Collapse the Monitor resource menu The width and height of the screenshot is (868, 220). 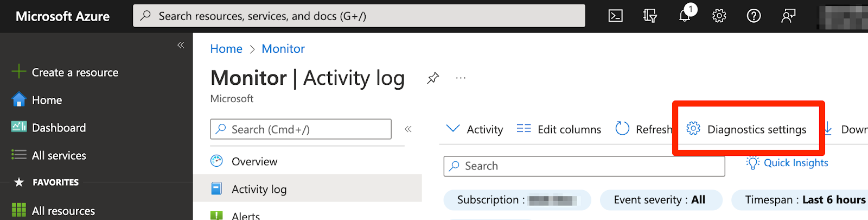(x=408, y=129)
